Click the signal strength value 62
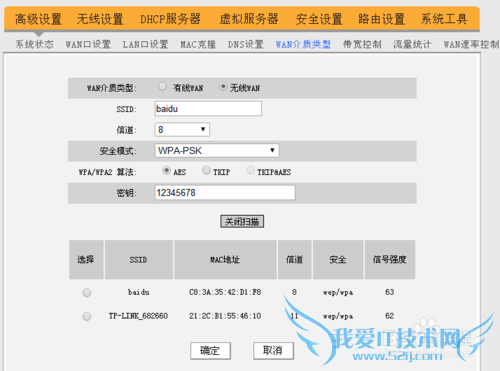The width and height of the screenshot is (500, 371). (x=390, y=316)
